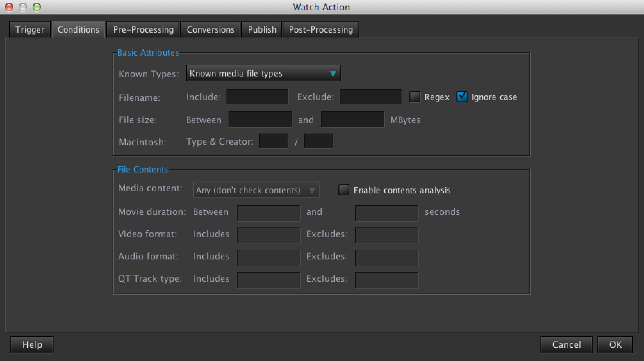Click the red window close button
The height and width of the screenshot is (361, 644).
pyautogui.click(x=9, y=7)
